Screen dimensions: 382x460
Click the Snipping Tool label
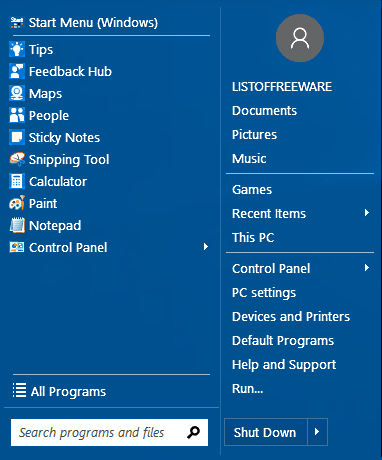coord(69,160)
